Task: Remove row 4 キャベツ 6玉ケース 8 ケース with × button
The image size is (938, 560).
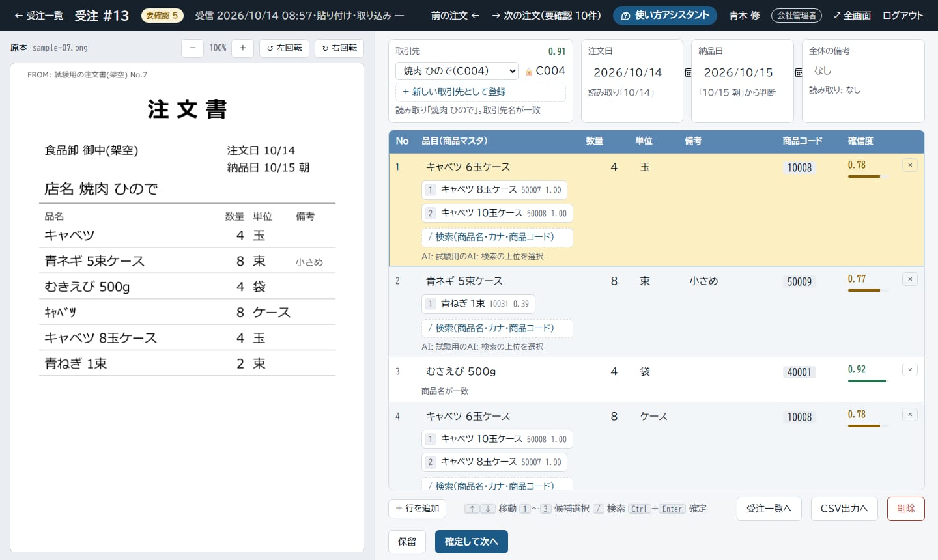Action: [910, 415]
